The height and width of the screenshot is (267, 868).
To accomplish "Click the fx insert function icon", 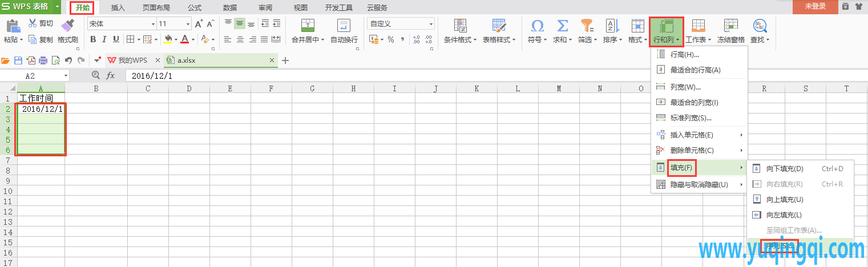I will point(111,75).
